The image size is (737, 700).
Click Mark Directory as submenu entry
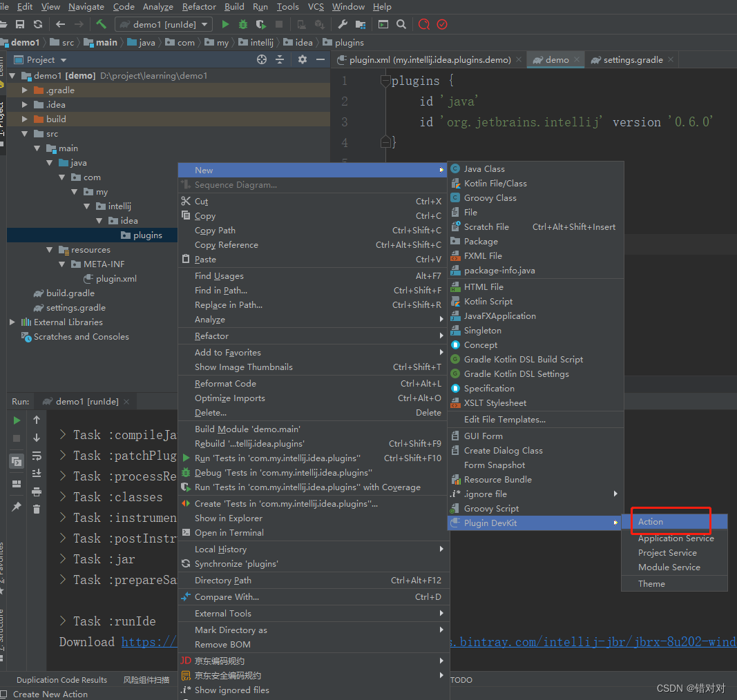click(x=314, y=630)
